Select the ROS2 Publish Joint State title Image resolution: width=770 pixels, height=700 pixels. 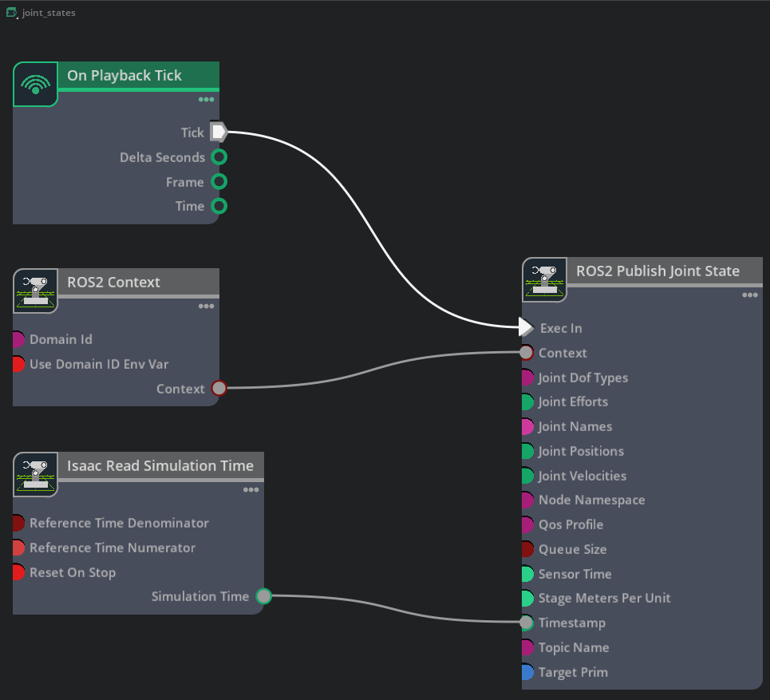(657, 271)
